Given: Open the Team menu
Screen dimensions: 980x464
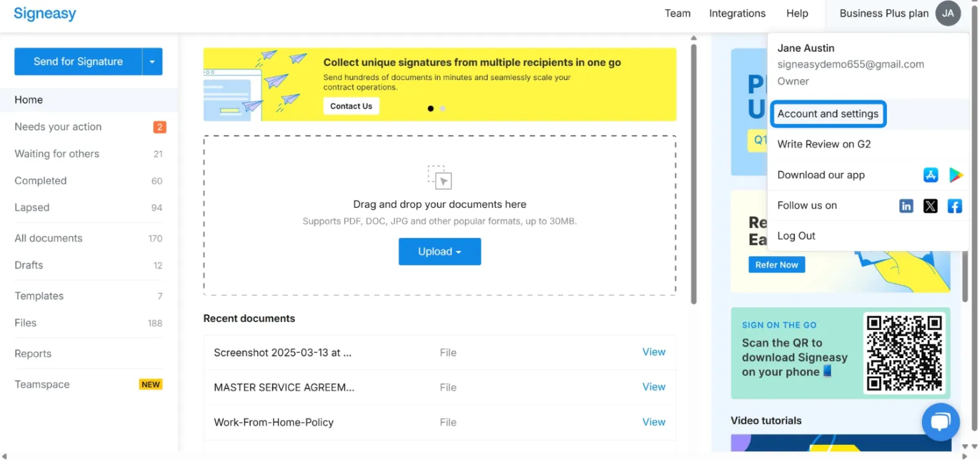Looking at the screenshot, I should tap(678, 13).
